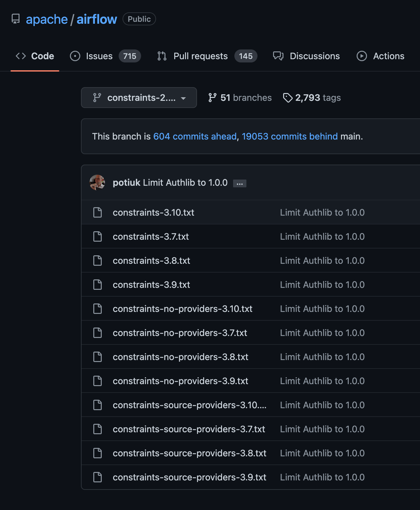Open the 604 commits ahead link
This screenshot has height=510, width=420.
[195, 136]
